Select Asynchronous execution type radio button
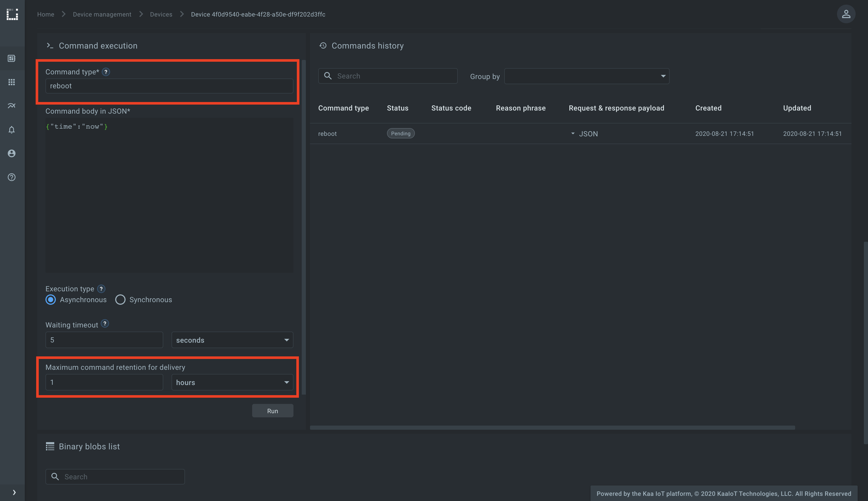The height and width of the screenshot is (501, 868). (50, 299)
